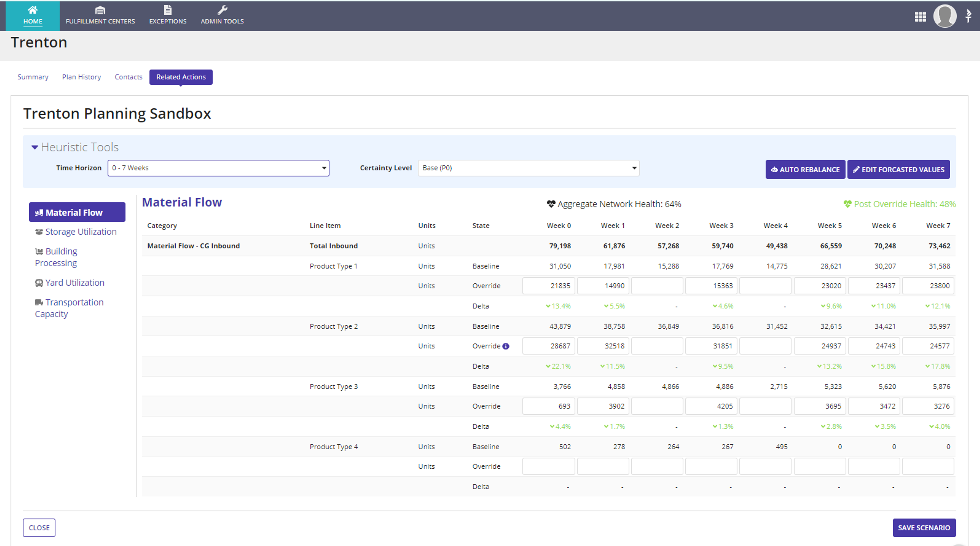Click the Yard Utilization sidebar icon

coord(39,282)
